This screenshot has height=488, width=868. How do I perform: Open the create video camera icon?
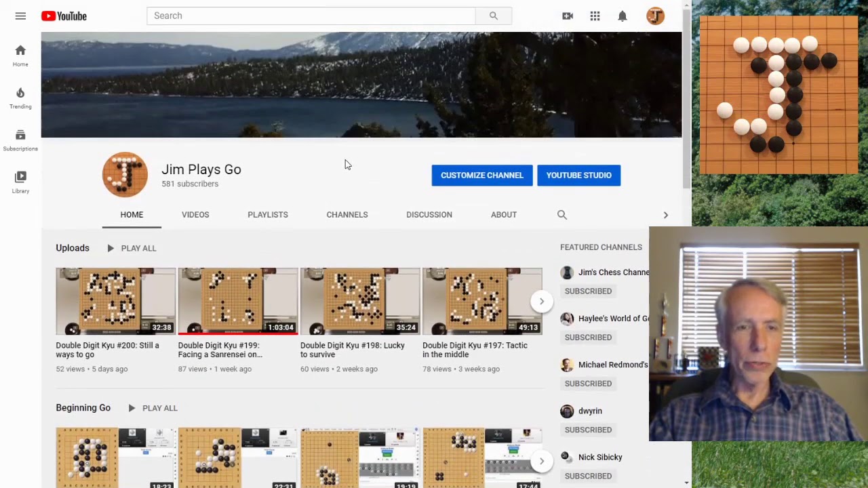[x=568, y=16]
